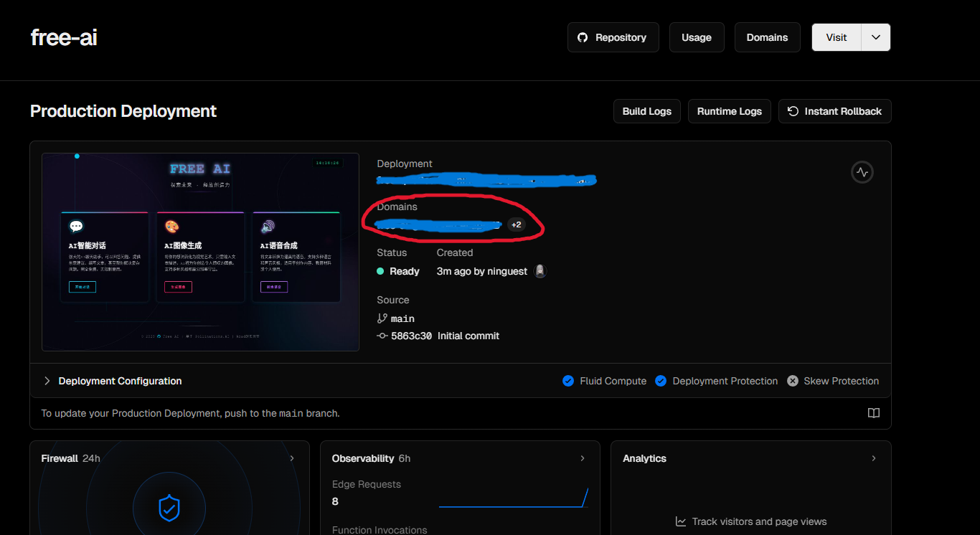Open the activity pulse icon

tap(862, 172)
